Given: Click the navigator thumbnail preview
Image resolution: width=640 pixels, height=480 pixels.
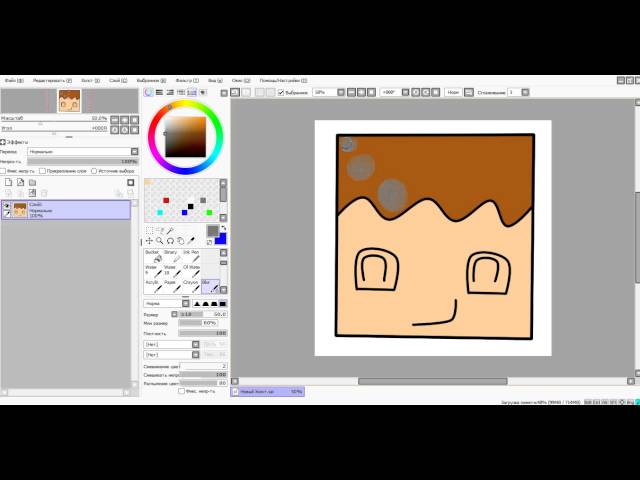Looking at the screenshot, I should pyautogui.click(x=69, y=101).
